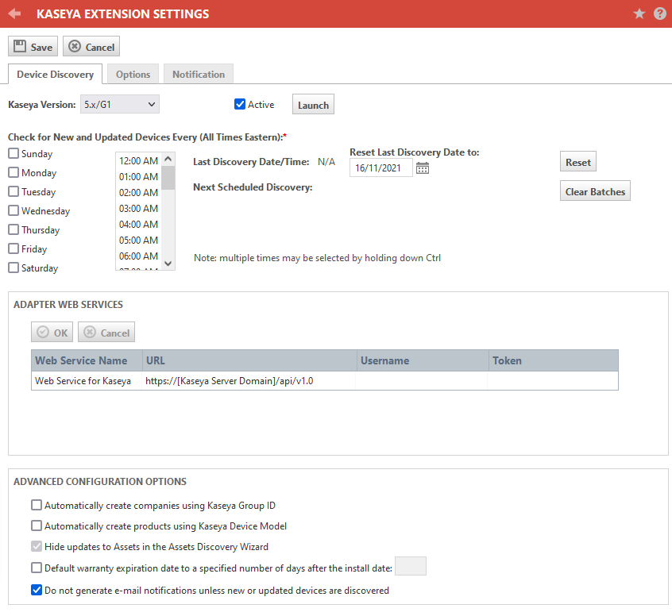The height and width of the screenshot is (616, 672).
Task: Open the Kaseya Version dropdown
Action: pos(120,104)
